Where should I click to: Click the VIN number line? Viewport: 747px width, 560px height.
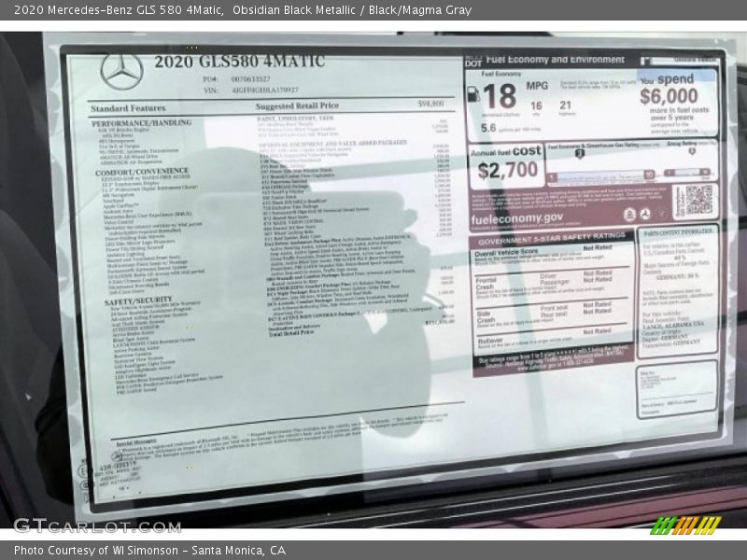point(251,90)
